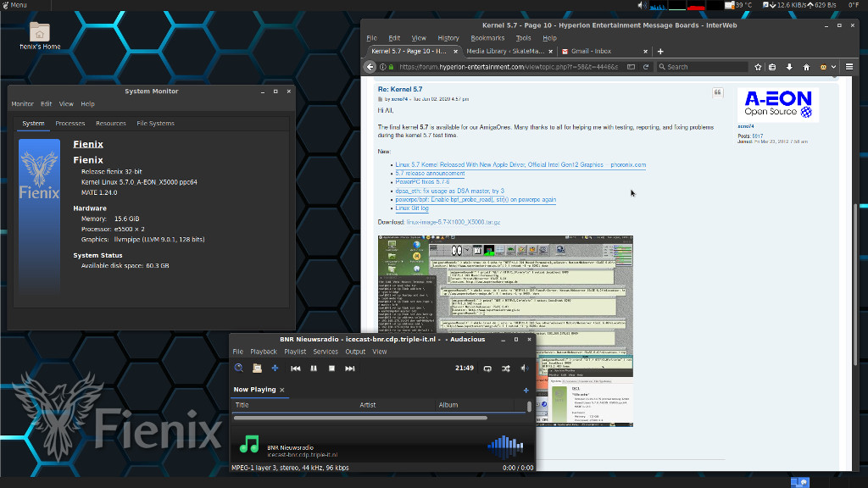Click the A-EON Open Source avatar
This screenshot has width=868, height=488.
(778, 104)
